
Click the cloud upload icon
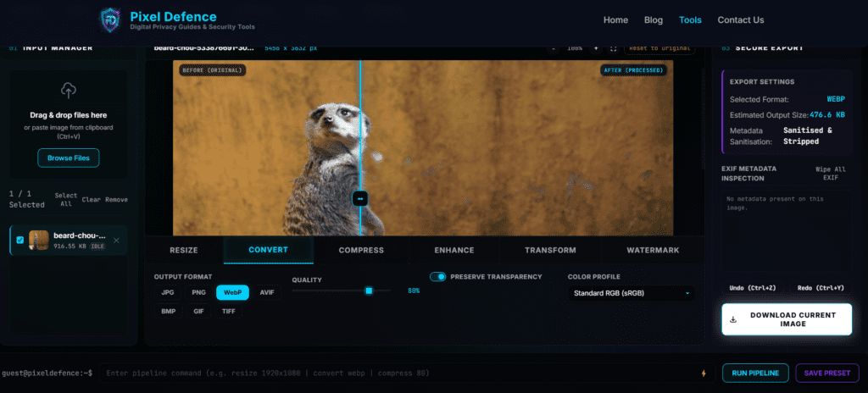coord(68,90)
